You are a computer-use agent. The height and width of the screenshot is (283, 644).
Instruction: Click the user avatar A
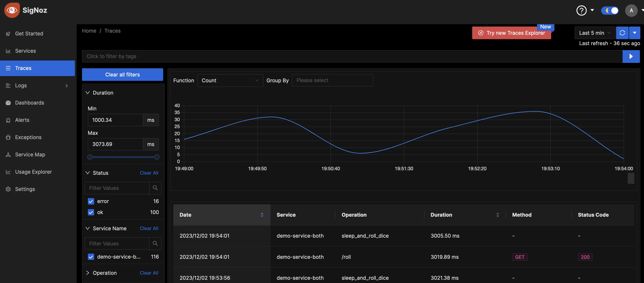631,11
